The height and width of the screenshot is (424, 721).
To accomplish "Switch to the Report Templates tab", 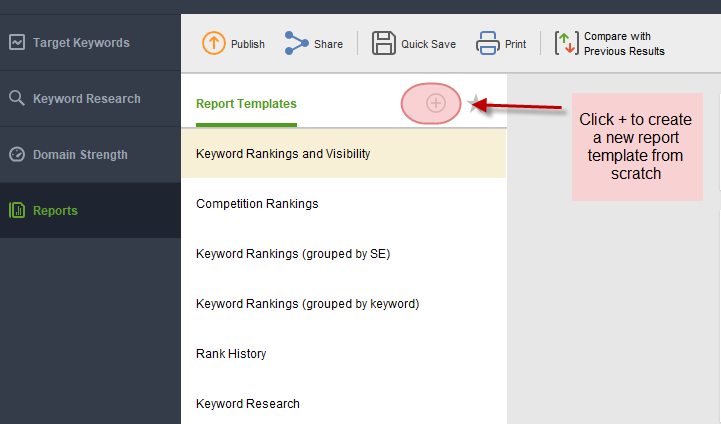I will 246,104.
